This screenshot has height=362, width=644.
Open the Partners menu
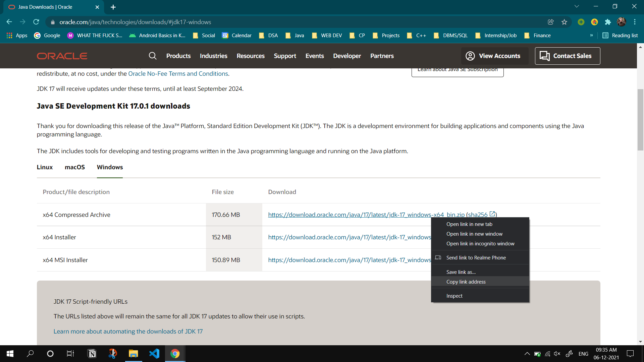coord(382,56)
